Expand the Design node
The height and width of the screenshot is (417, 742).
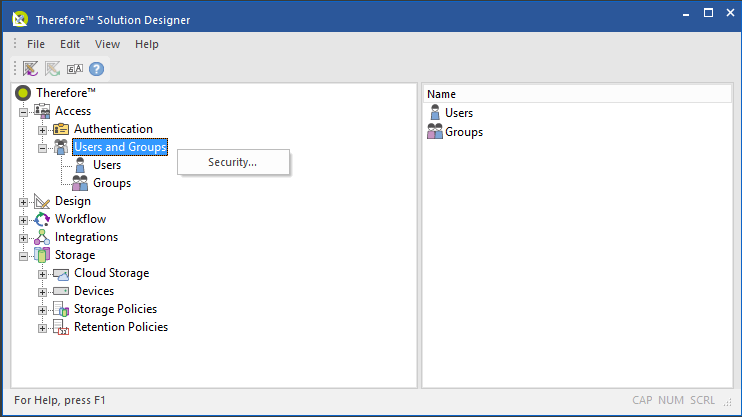tap(23, 202)
